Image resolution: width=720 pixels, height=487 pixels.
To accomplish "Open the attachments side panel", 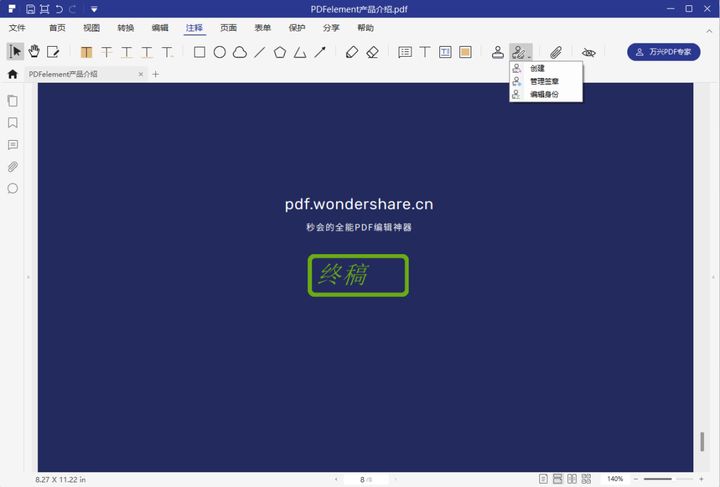I will pyautogui.click(x=13, y=167).
